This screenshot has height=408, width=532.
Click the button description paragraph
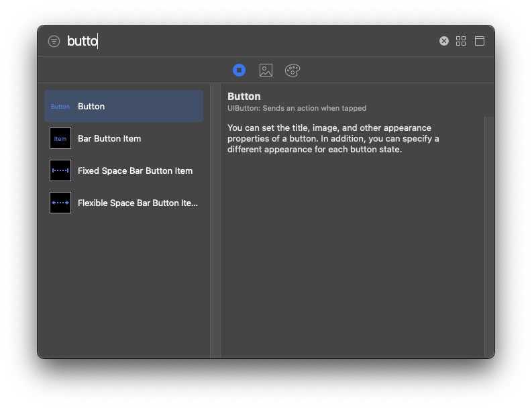pyautogui.click(x=333, y=138)
